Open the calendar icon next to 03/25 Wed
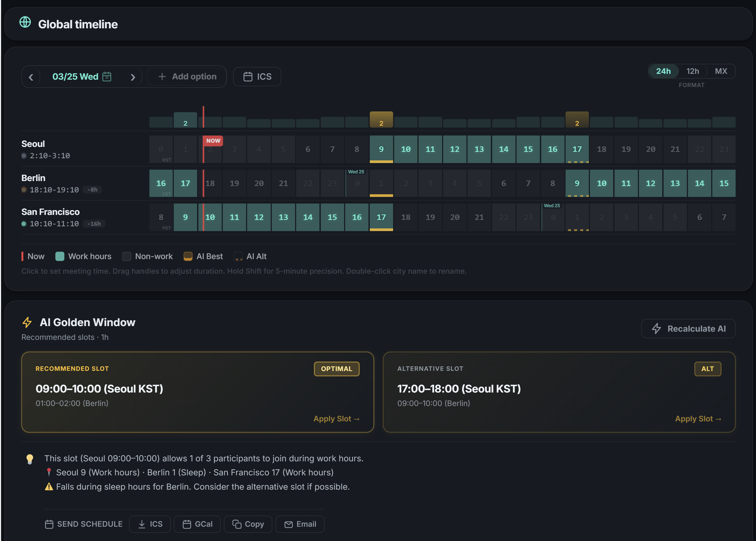The height and width of the screenshot is (541, 756). (107, 76)
